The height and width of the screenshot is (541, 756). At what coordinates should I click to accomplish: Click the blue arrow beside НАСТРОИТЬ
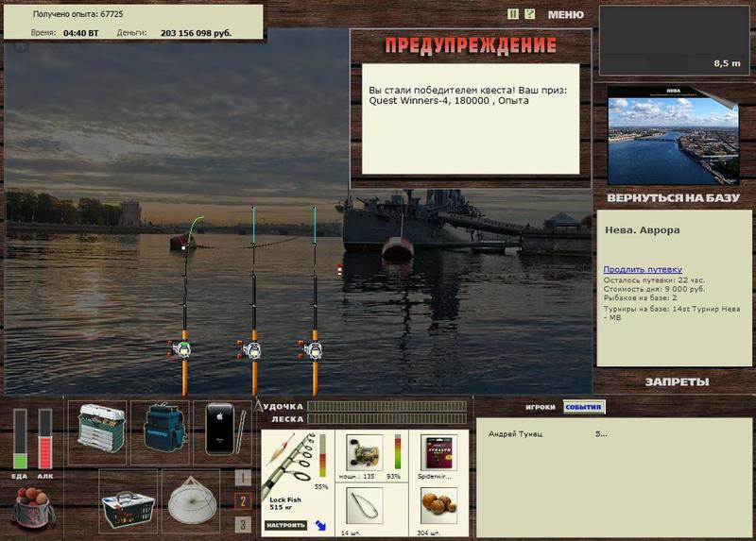click(320, 525)
